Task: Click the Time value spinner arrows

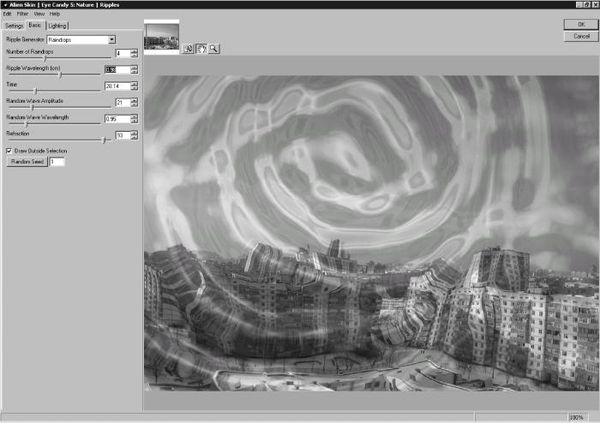Action: click(135, 86)
